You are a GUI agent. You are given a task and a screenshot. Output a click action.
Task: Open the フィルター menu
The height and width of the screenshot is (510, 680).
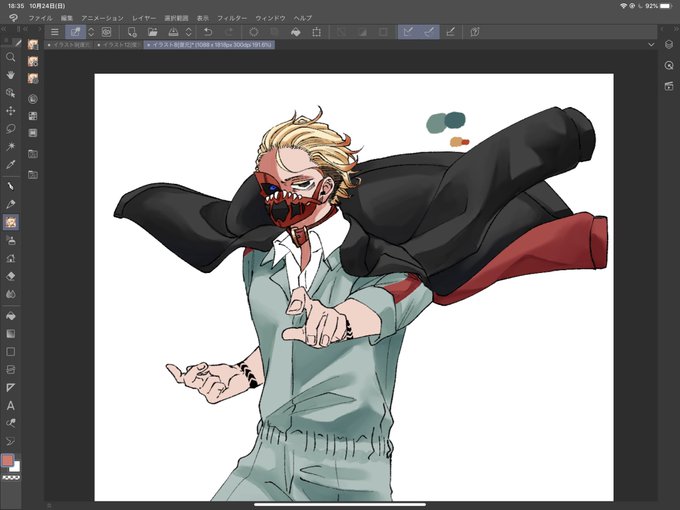click(232, 18)
